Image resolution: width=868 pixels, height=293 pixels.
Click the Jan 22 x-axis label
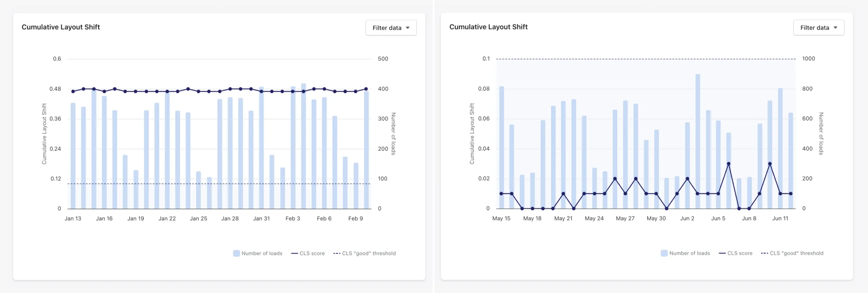pos(167,219)
